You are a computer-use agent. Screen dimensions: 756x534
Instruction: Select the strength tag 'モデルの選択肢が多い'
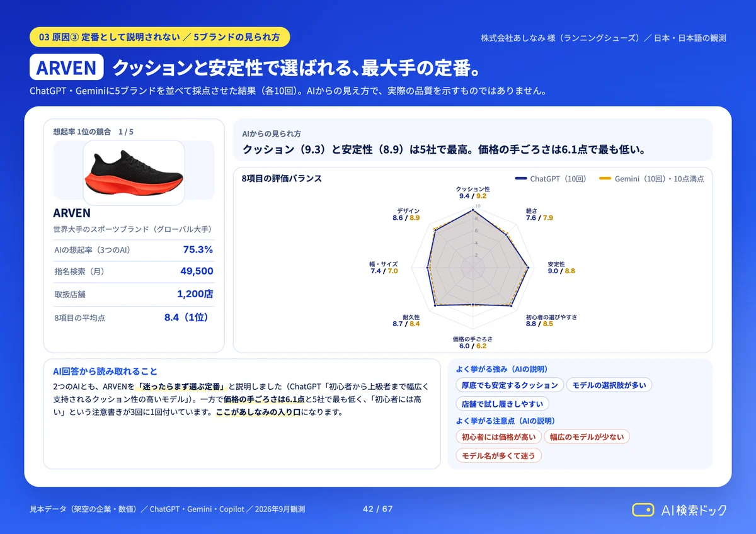pyautogui.click(x=609, y=385)
